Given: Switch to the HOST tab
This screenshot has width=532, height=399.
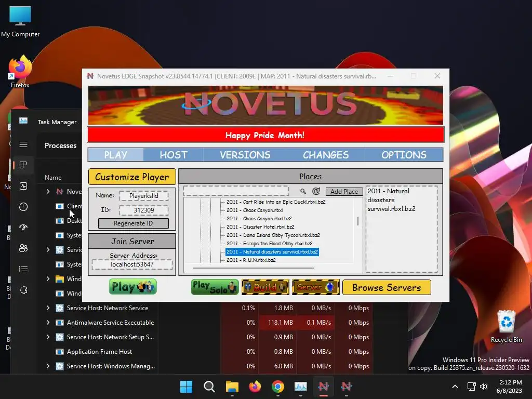Looking at the screenshot, I should 174,155.
